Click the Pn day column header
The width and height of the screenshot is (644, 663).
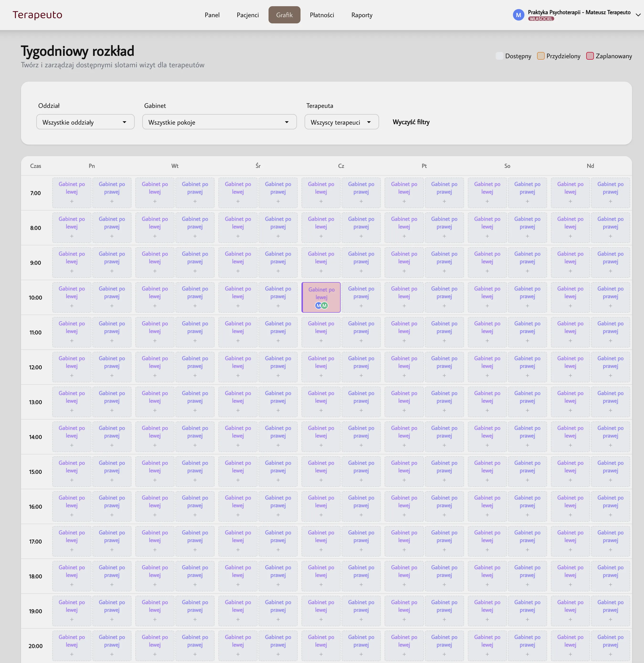[x=92, y=166]
